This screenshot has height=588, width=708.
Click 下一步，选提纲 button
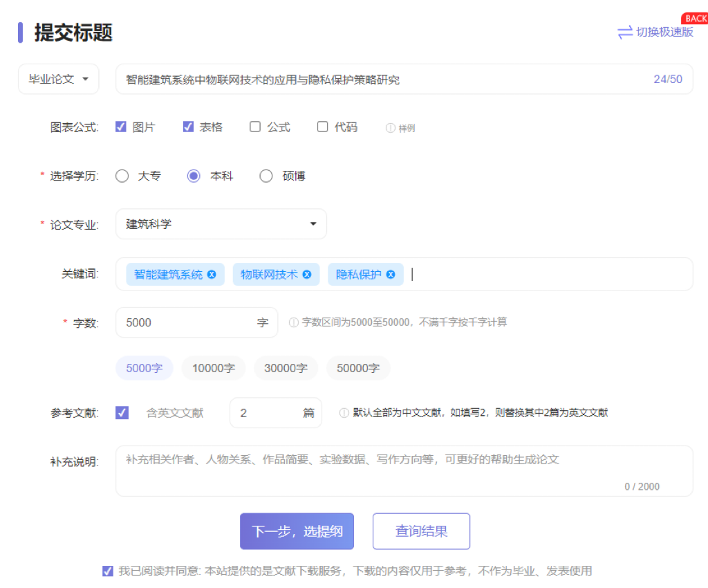(297, 531)
